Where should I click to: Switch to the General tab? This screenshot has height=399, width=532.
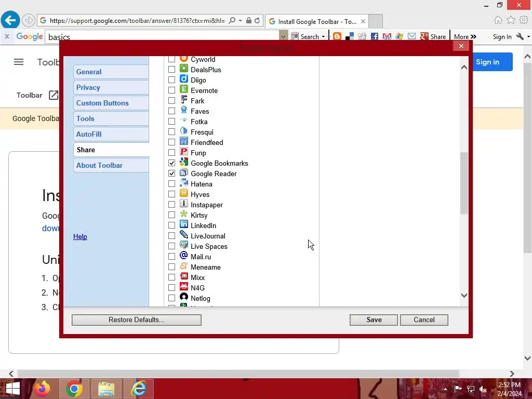point(111,72)
